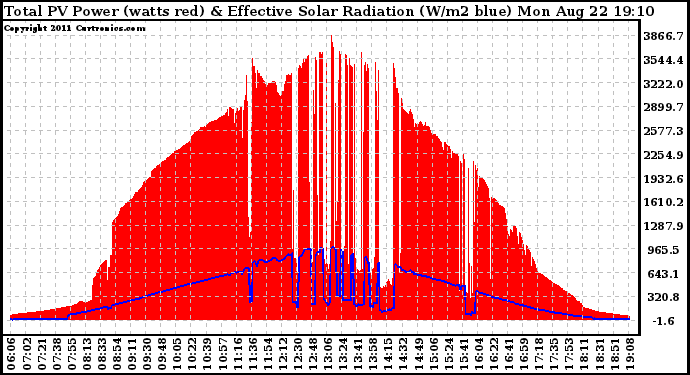Click the 16:59 time label
The height and width of the screenshot is (375, 690).
click(523, 354)
